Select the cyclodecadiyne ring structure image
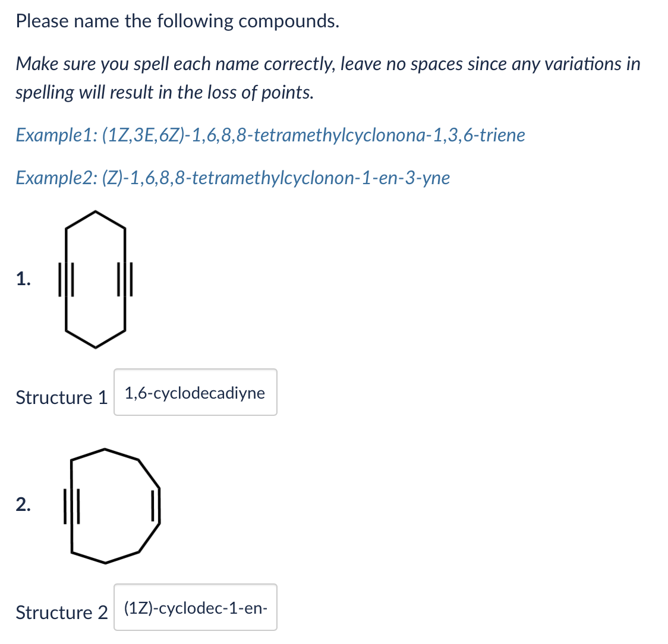The image size is (668, 644). pos(95,278)
